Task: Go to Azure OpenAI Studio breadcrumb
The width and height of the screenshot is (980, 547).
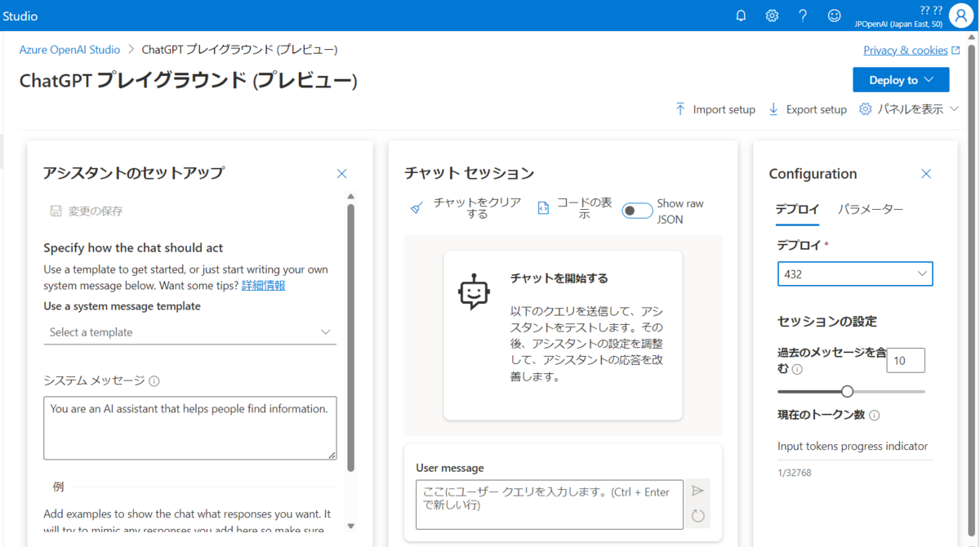Action: [x=69, y=50]
